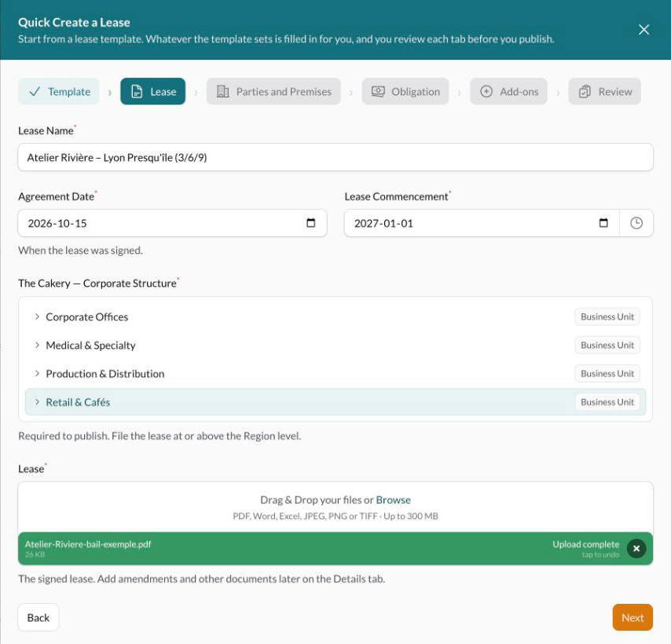Screen dimensions: 671x644
Task: Close the Quick Create a Lease dialog
Action: point(643,30)
